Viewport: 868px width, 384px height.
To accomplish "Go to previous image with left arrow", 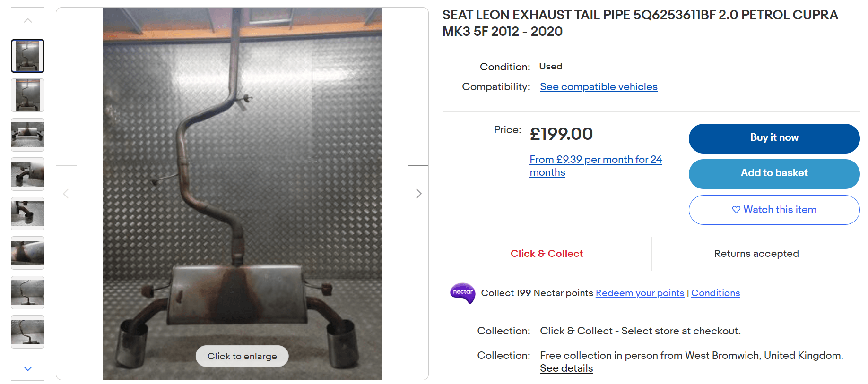I will [66, 194].
